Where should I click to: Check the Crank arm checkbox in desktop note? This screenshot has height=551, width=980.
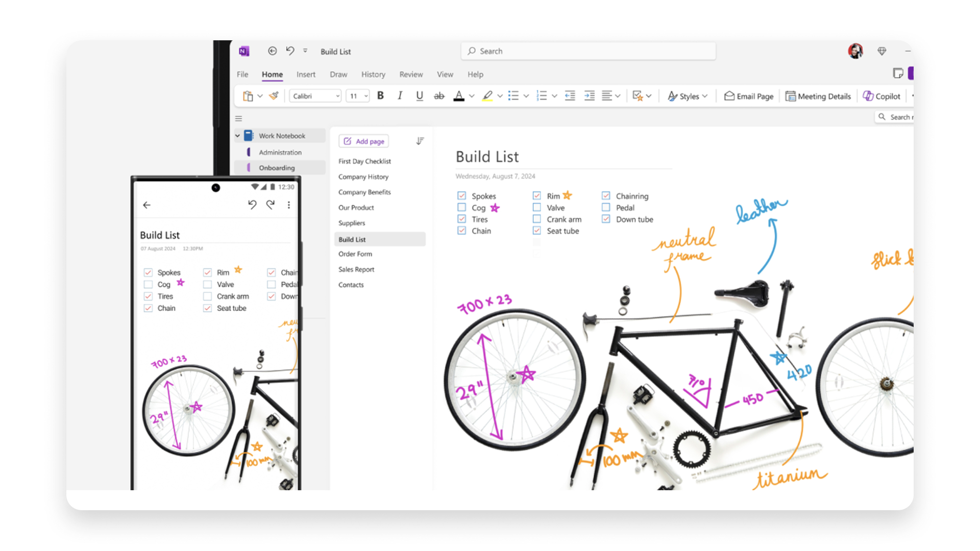537,219
